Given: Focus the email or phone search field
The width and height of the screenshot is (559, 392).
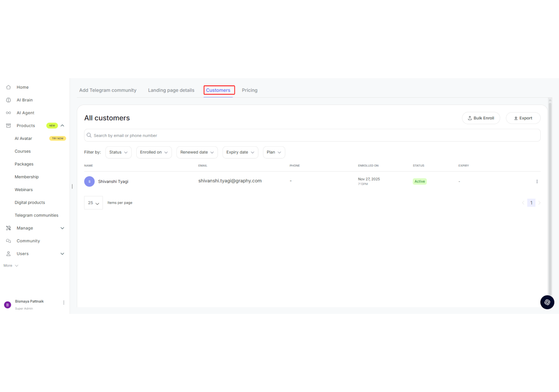Looking at the screenshot, I should coord(312,135).
